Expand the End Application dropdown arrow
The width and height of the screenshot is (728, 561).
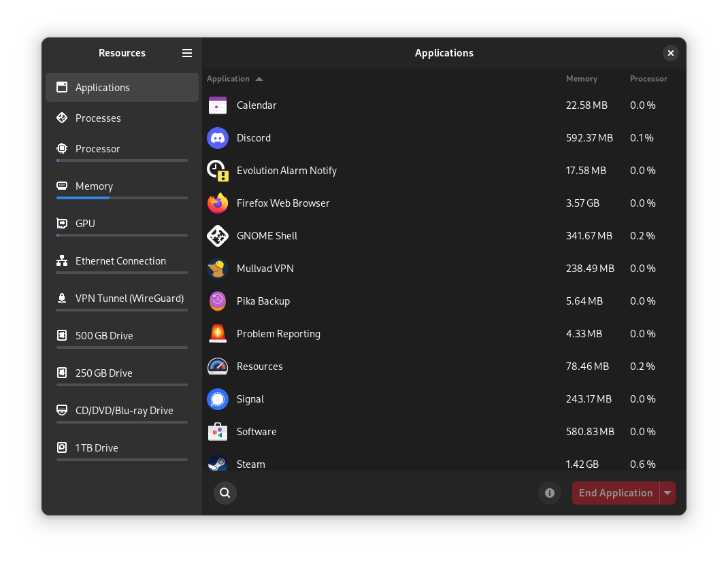coord(667,492)
